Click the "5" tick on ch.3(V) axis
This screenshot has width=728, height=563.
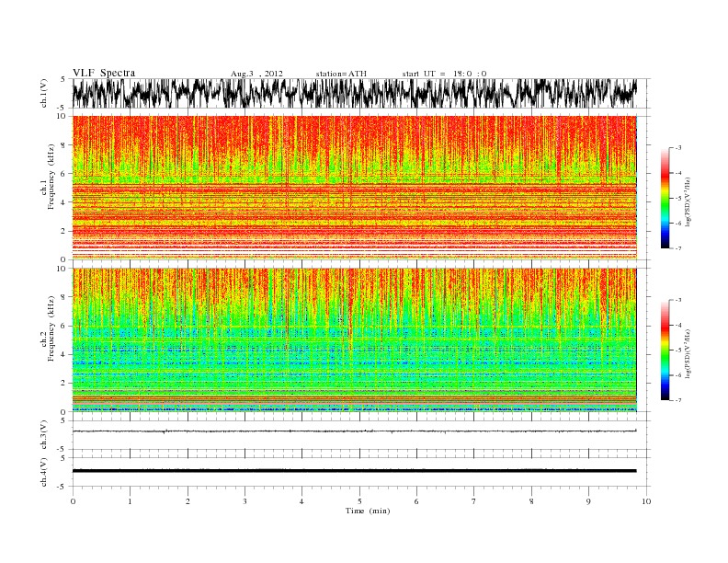[x=63, y=420]
